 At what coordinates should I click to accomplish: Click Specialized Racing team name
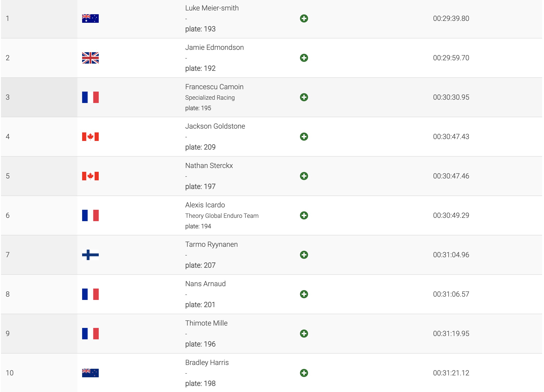(210, 98)
